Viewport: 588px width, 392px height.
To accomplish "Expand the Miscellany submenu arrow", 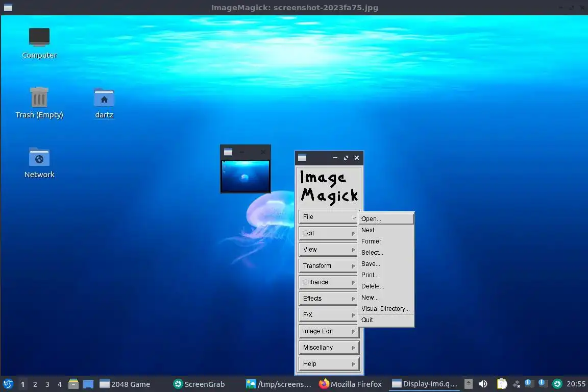I will [x=353, y=348].
